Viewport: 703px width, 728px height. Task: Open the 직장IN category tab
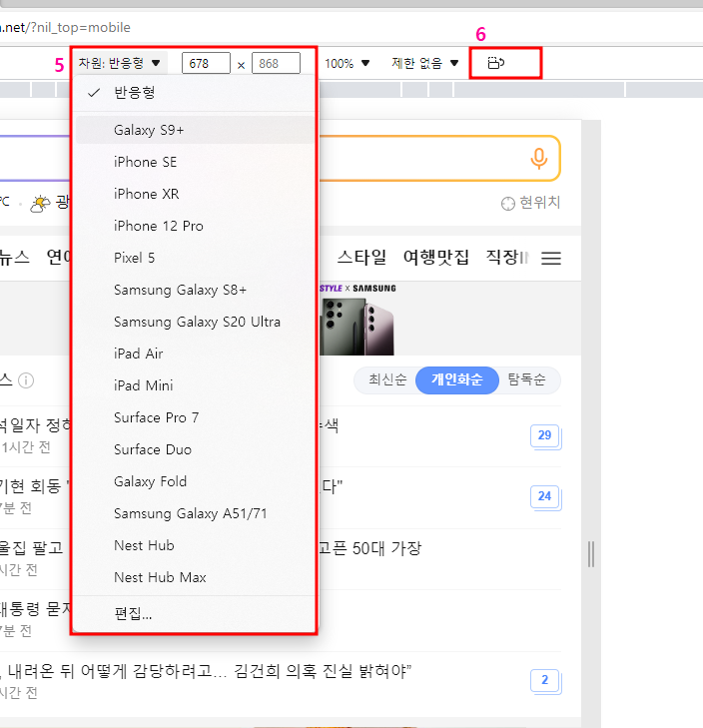click(x=507, y=258)
